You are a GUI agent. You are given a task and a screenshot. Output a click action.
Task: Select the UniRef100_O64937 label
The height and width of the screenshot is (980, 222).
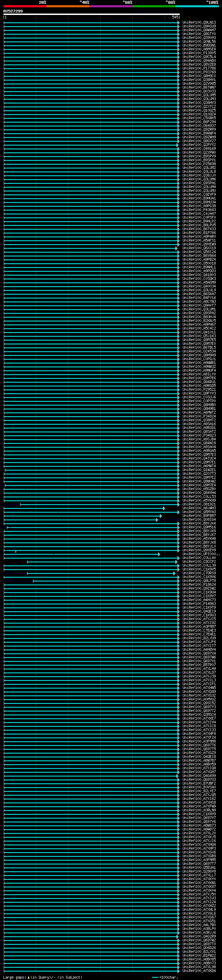[199, 125]
